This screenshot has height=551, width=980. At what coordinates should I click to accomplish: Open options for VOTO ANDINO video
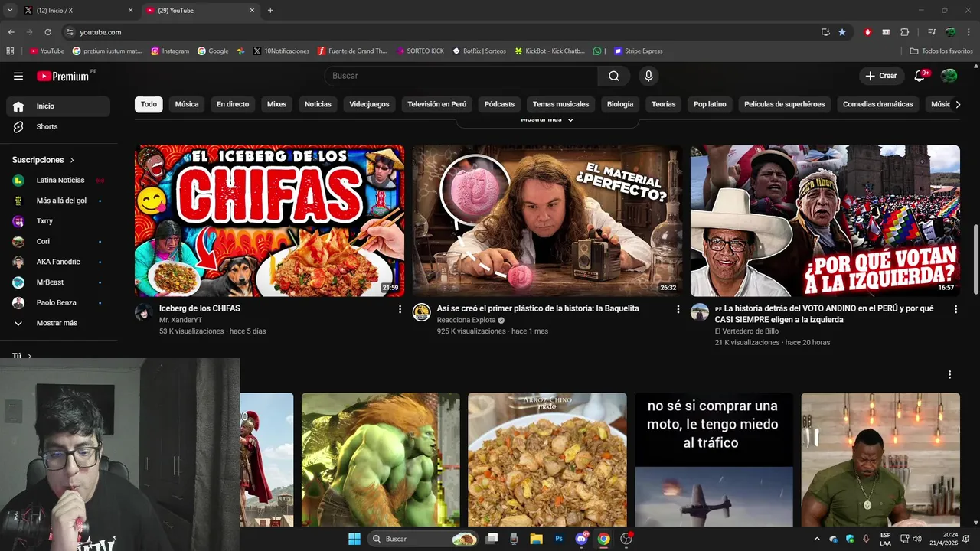(955, 309)
